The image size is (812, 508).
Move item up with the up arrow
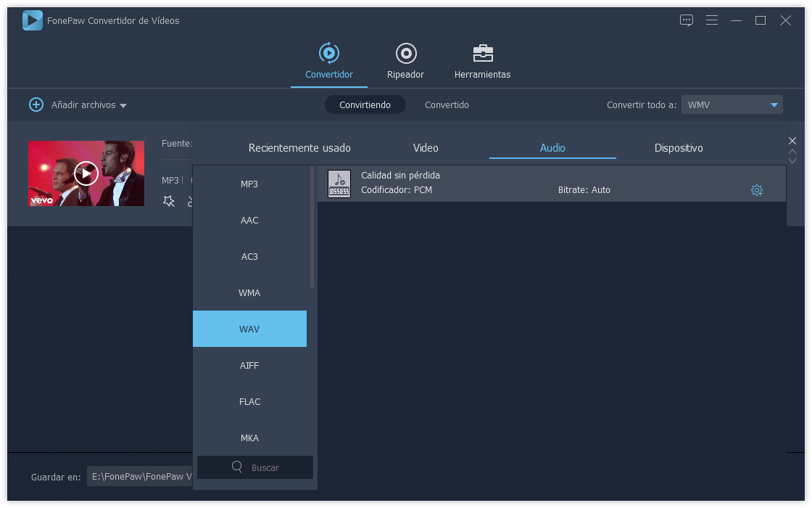pyautogui.click(x=792, y=152)
